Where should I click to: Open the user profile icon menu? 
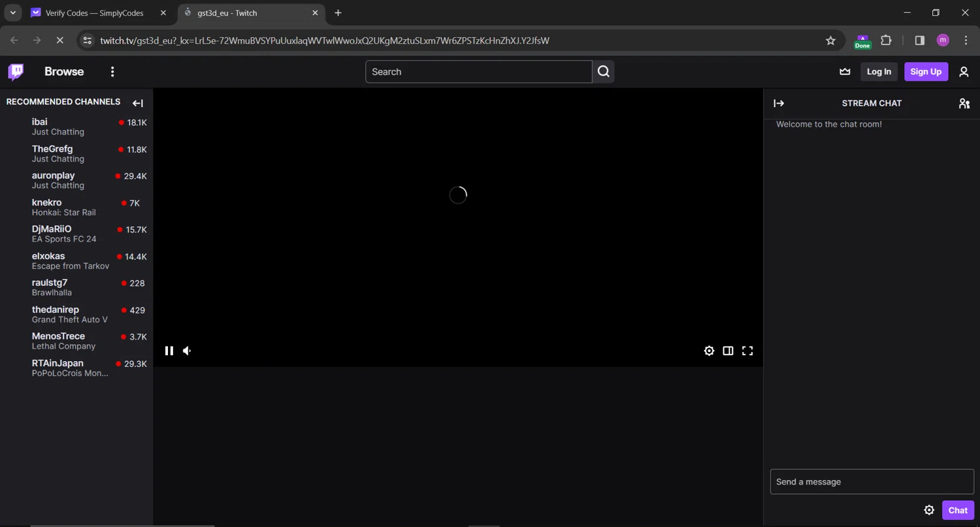[964, 72]
